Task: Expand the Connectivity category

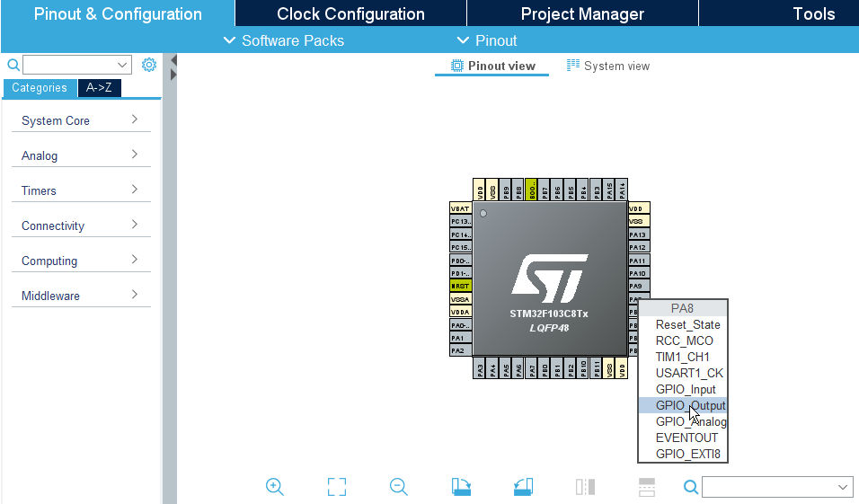Action: [x=81, y=225]
